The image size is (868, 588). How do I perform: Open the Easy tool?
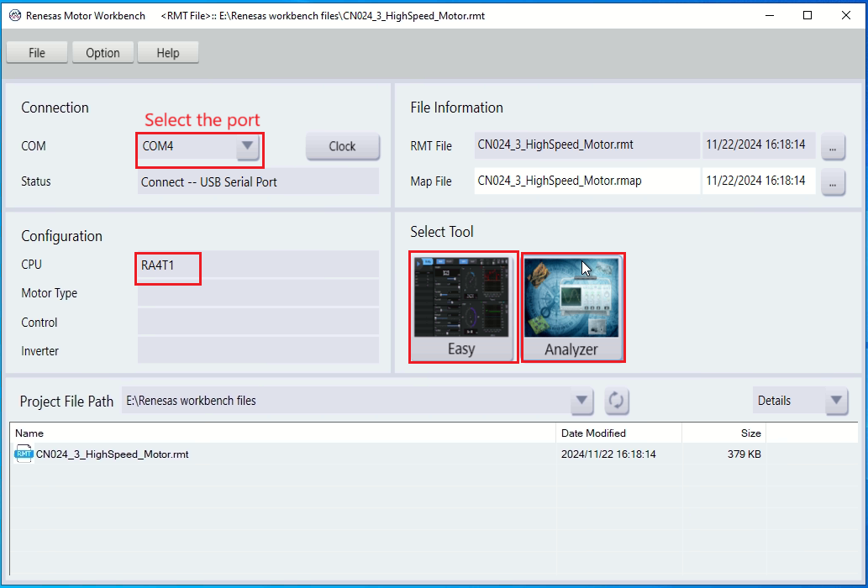(461, 308)
